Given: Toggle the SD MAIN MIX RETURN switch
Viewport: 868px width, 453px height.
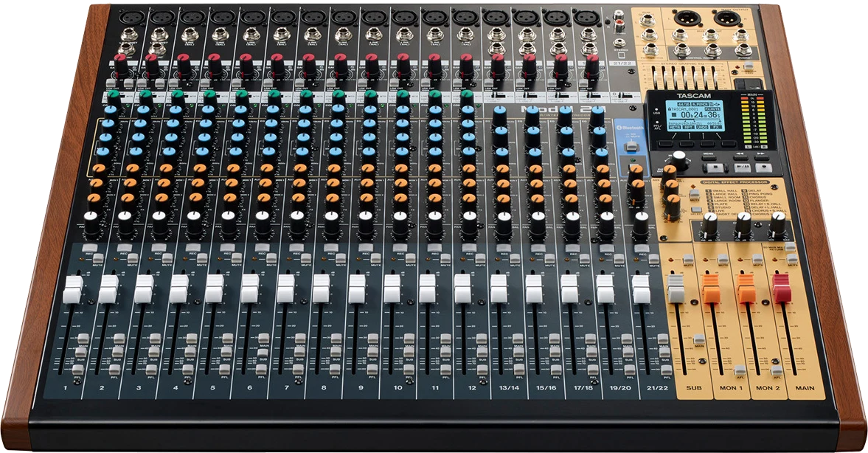Looking at the screenshot, I should (790, 247).
